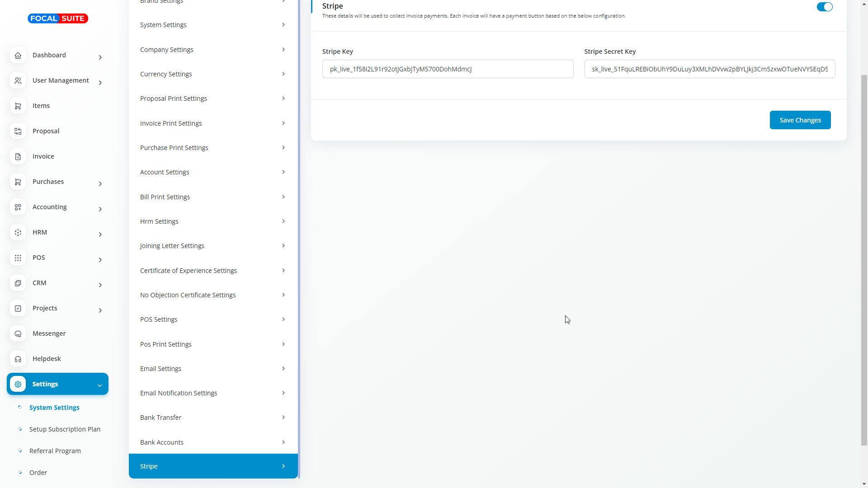This screenshot has width=868, height=488.
Task: Open Setup Subscription Plan link
Action: [x=65, y=429]
